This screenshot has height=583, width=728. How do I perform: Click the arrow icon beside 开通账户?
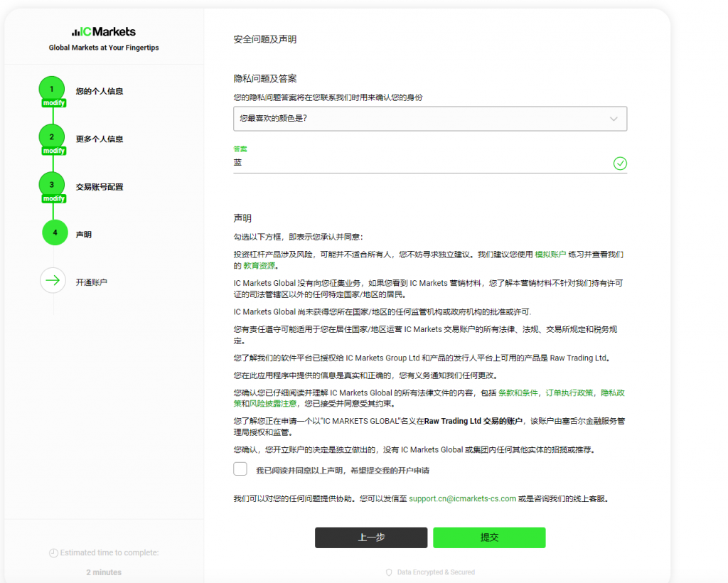(x=53, y=280)
